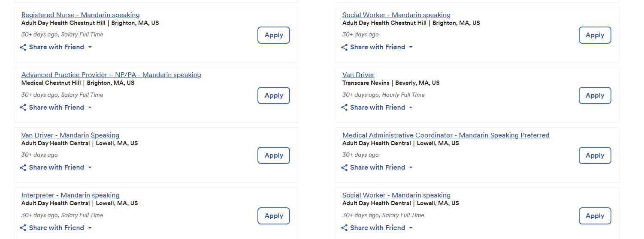Open Share with Friend dropdown arrow for Beverly Van Driver
This screenshot has height=239, width=644.
pos(411,108)
